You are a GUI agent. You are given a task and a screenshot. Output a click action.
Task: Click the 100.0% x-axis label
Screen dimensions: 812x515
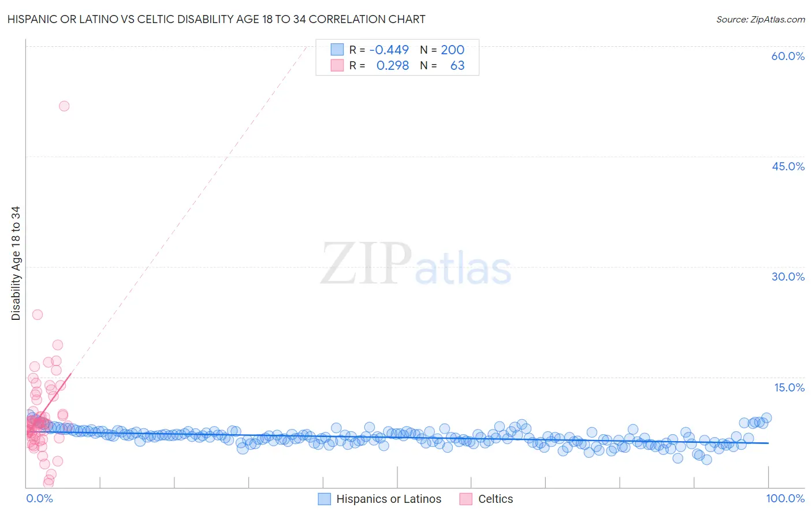785,498
